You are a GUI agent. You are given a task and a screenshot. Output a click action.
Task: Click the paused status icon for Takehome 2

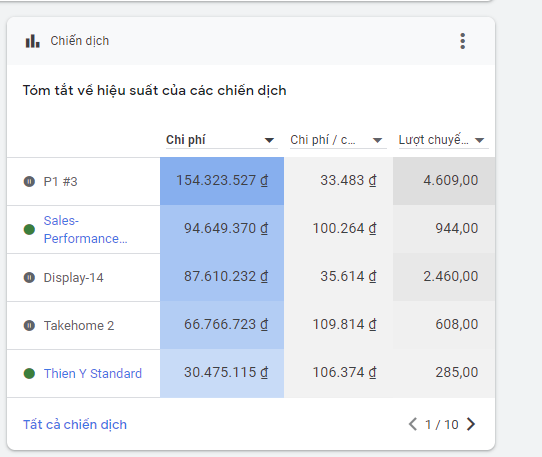(29, 325)
